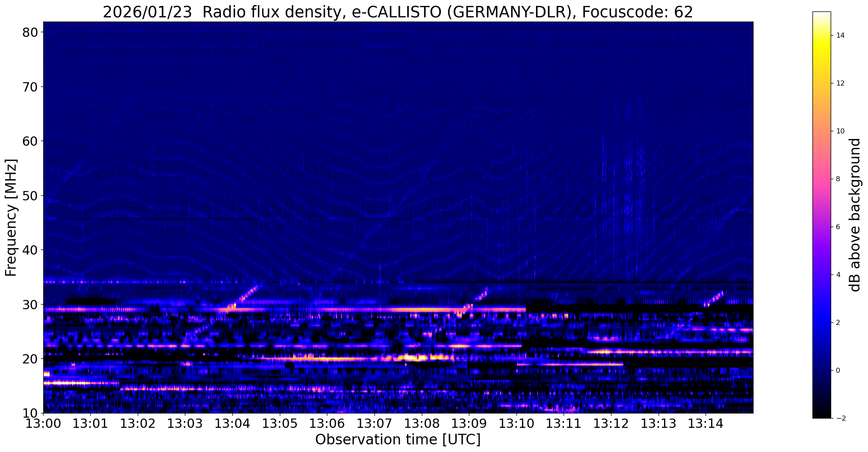This screenshot has height=452, width=868.
Task: Click the 13:14 time tick label
Action: (706, 424)
